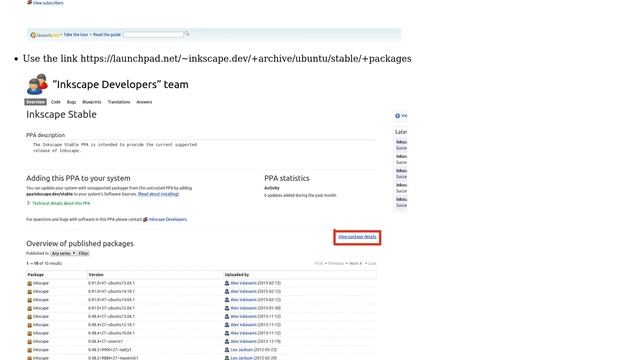
Task: Click the person icon in the oneiric1 row
Action: (x=227, y=342)
